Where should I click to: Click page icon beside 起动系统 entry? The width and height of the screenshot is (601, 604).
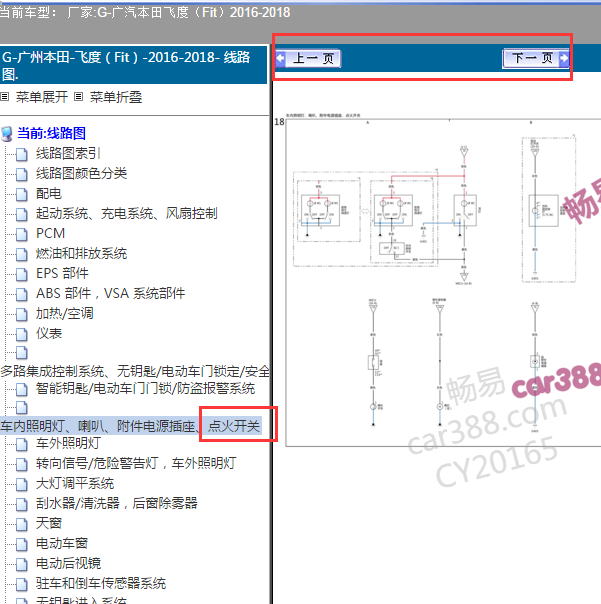pos(22,214)
